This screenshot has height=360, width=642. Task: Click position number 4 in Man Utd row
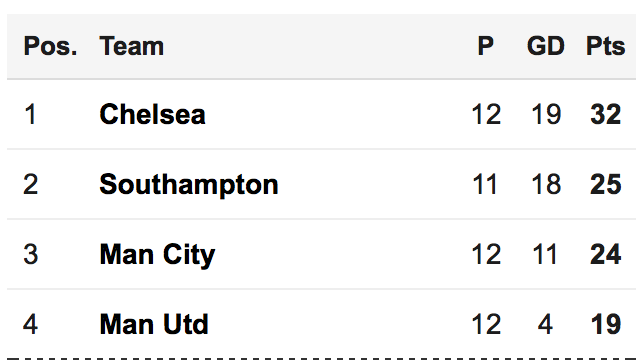[30, 324]
